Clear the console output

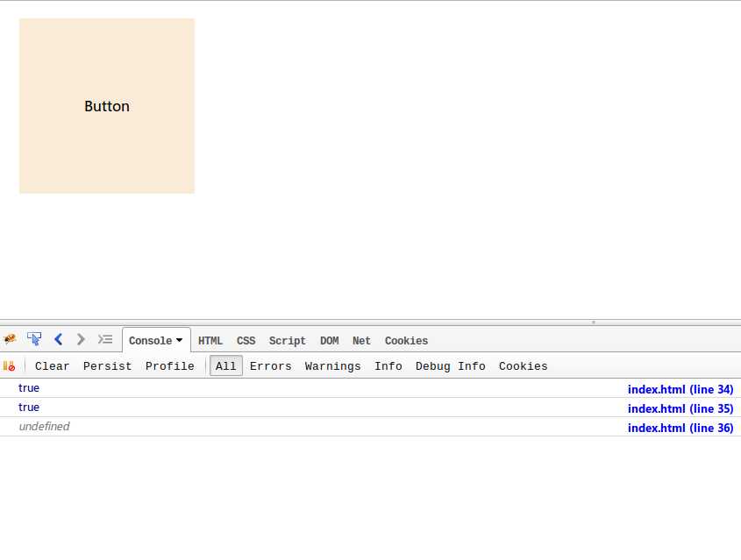point(52,366)
